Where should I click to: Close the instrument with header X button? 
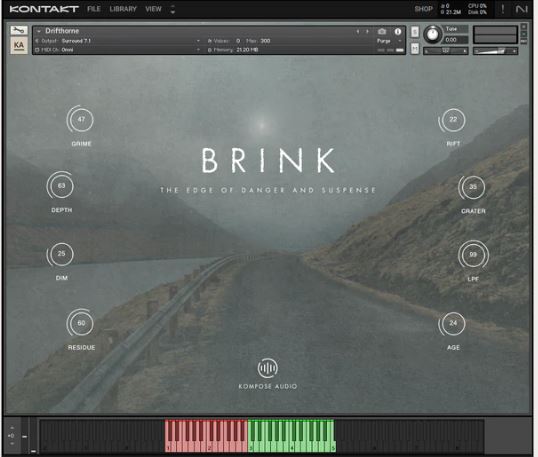click(x=524, y=27)
